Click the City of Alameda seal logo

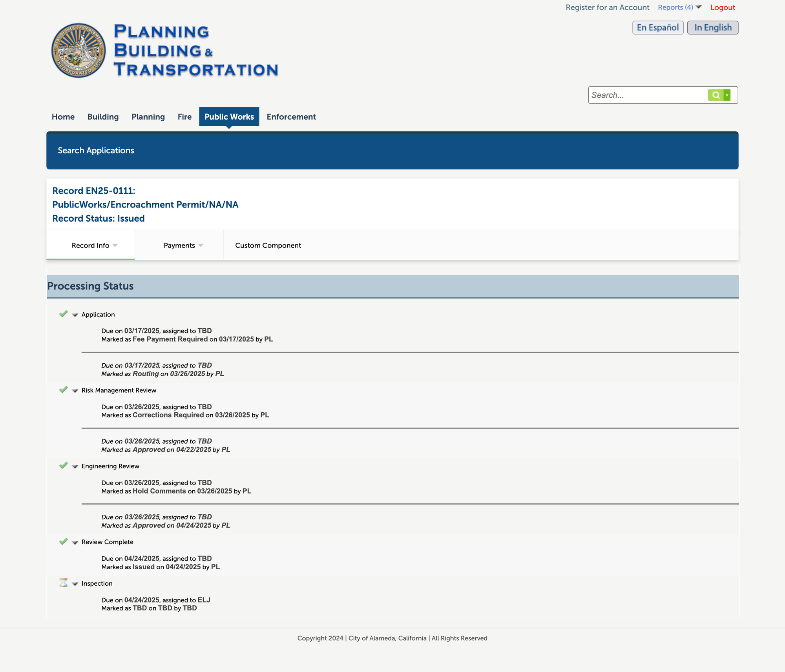tap(78, 50)
